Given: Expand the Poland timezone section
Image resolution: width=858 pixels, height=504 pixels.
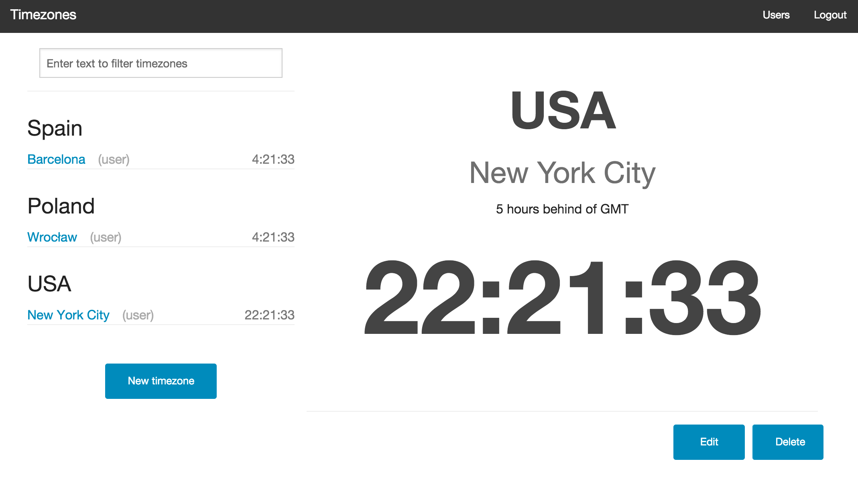Looking at the screenshot, I should [x=61, y=206].
